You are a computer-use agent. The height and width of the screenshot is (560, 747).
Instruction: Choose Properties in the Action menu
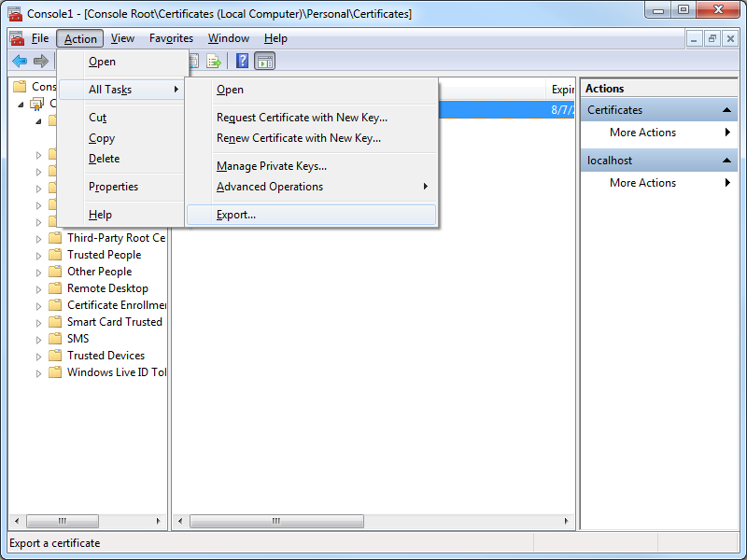(x=113, y=187)
